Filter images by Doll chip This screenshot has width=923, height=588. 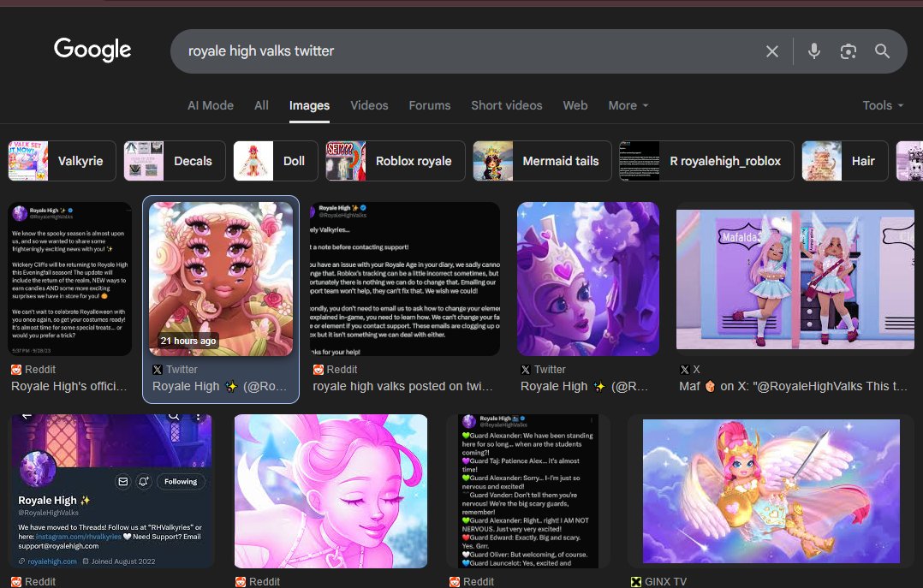point(276,161)
